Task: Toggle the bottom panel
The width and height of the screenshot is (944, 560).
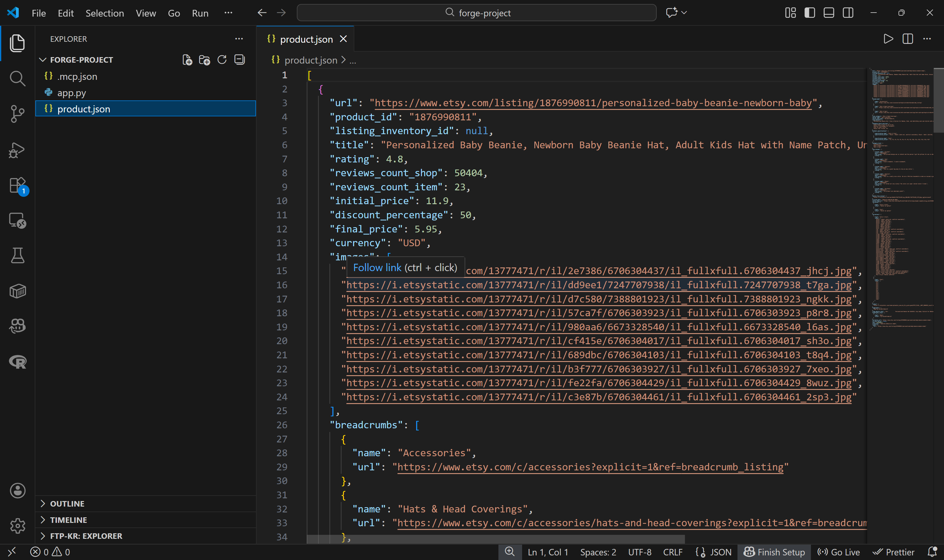Action: (x=829, y=13)
